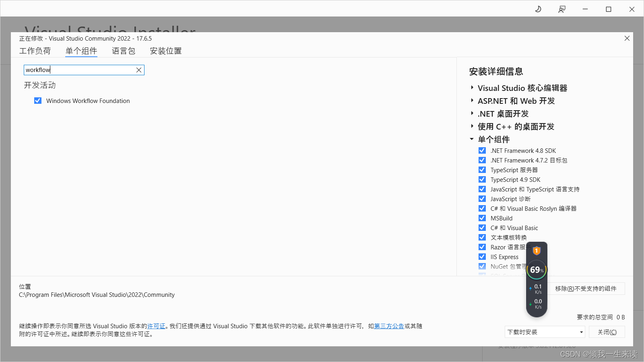644x362 pixels.
Task: Open the 第三方公告 link
Action: 389,326
